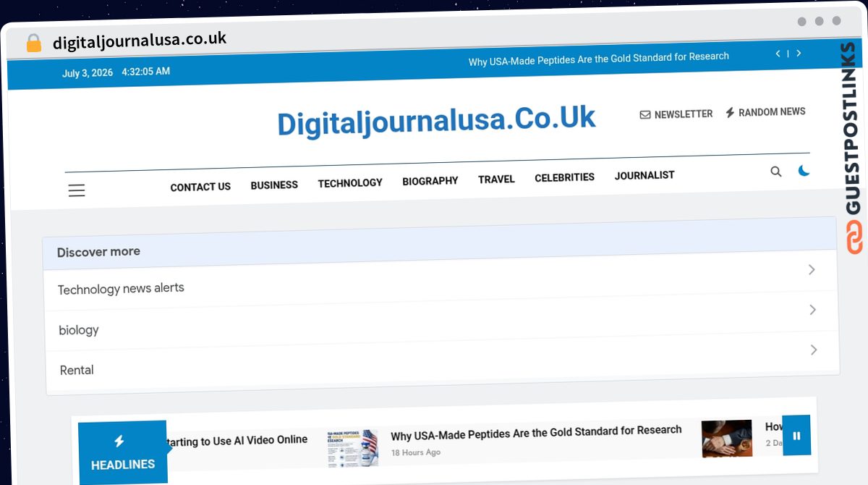868x485 pixels.
Task: Pause the headlines carousel
Action: click(x=796, y=435)
